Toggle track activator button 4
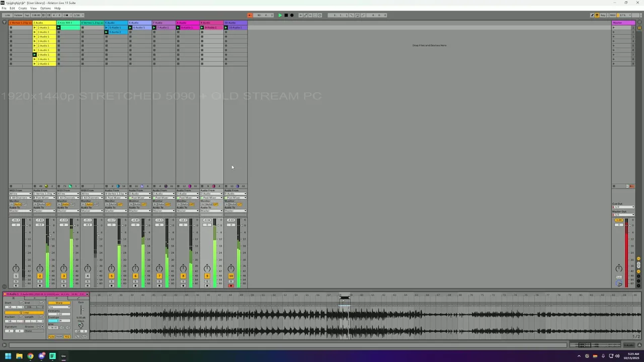Screen dimensions: 644x362 point(88,276)
